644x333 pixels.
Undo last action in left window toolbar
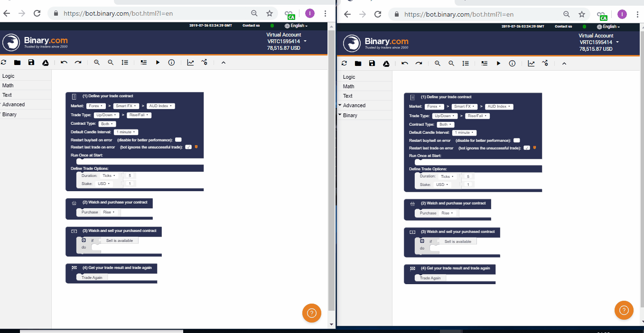[64, 63]
